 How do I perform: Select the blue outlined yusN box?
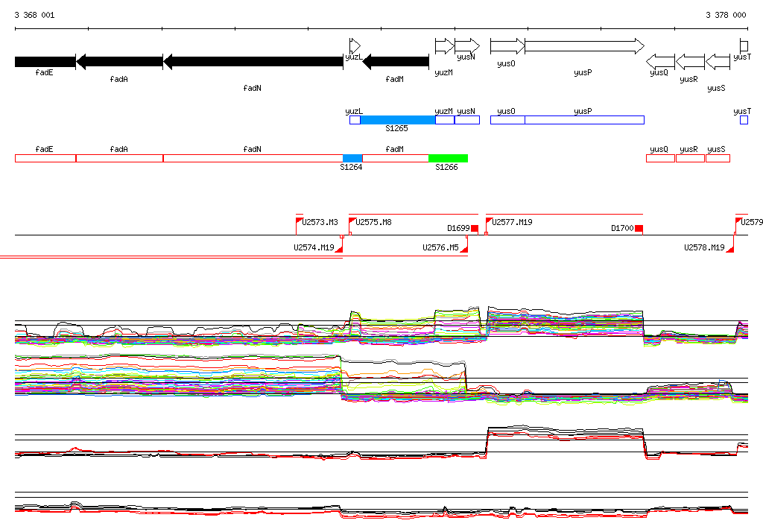(x=467, y=120)
